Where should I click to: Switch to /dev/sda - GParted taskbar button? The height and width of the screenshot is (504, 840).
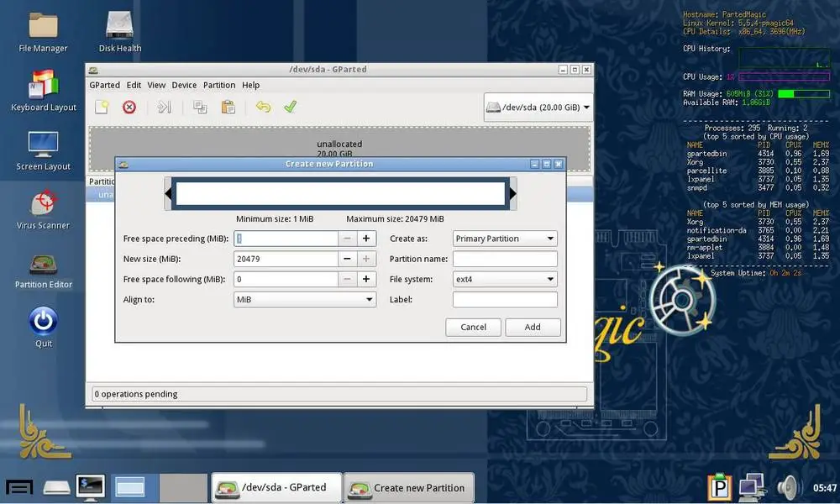point(276,487)
